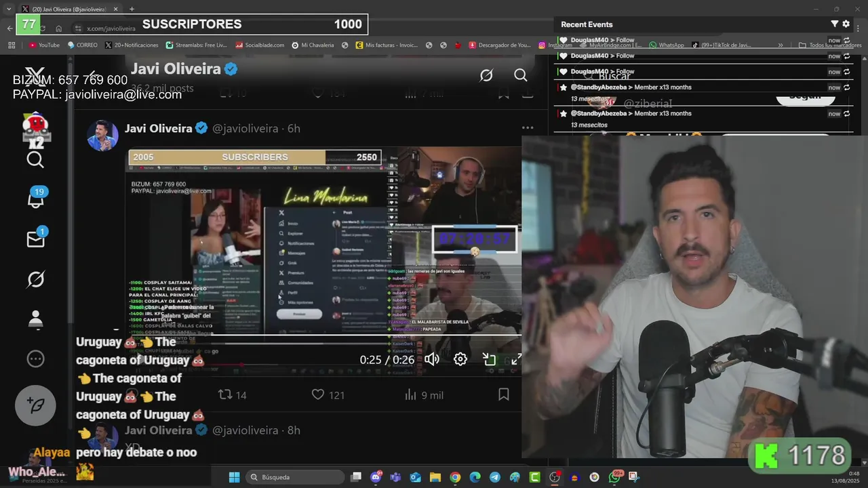868x488 pixels.
Task: Open Outlook from the taskbar
Action: (x=415, y=477)
